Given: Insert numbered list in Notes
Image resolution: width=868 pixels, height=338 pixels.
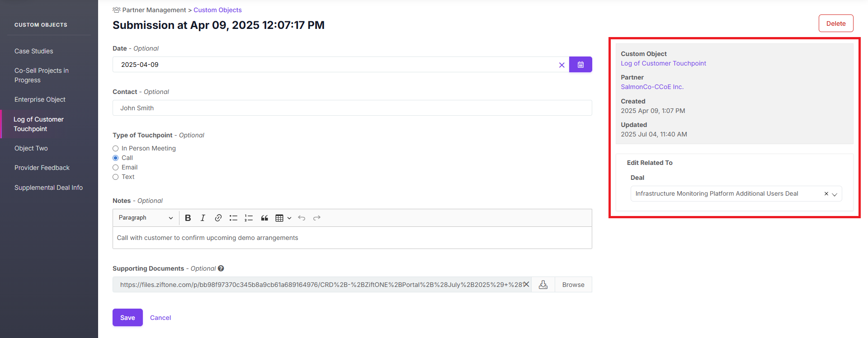Looking at the screenshot, I should 249,218.
